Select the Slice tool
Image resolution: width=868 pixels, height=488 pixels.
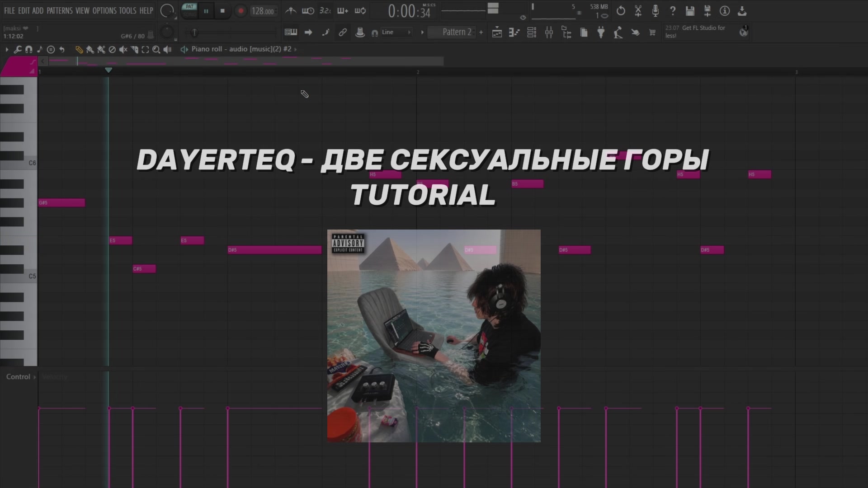click(134, 49)
